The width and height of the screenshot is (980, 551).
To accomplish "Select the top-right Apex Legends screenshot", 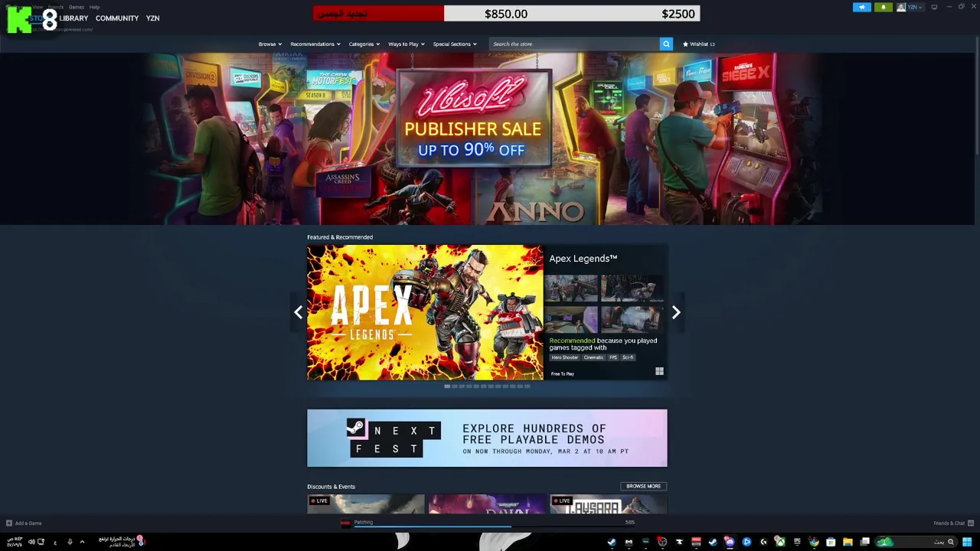I will [x=632, y=289].
